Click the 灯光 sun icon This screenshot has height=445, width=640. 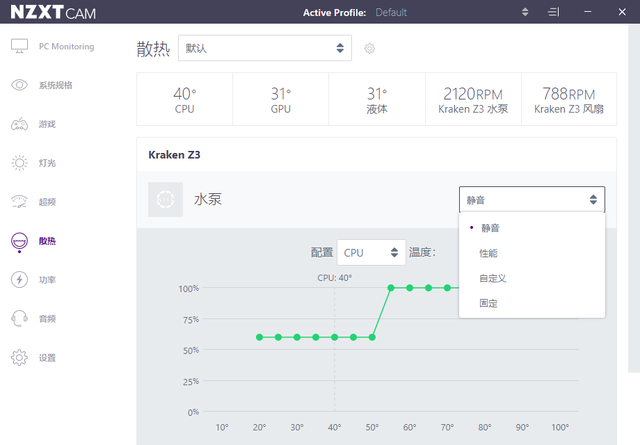click(19, 163)
